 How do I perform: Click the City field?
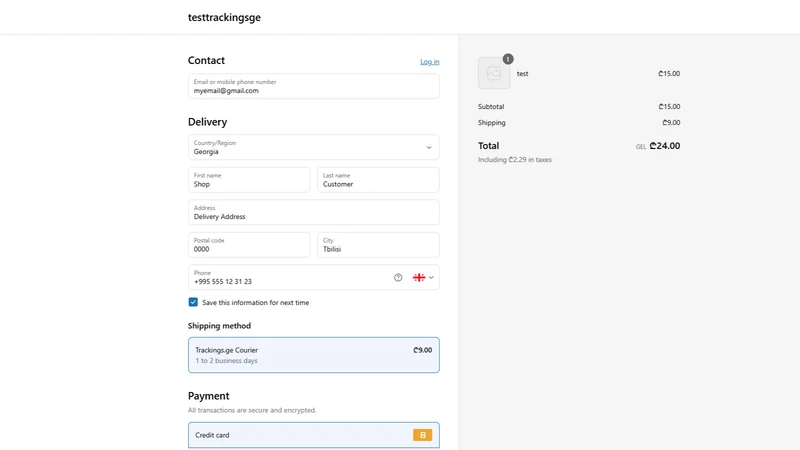378,245
